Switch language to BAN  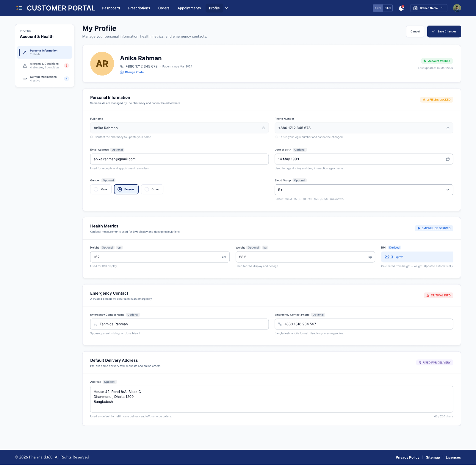point(388,8)
